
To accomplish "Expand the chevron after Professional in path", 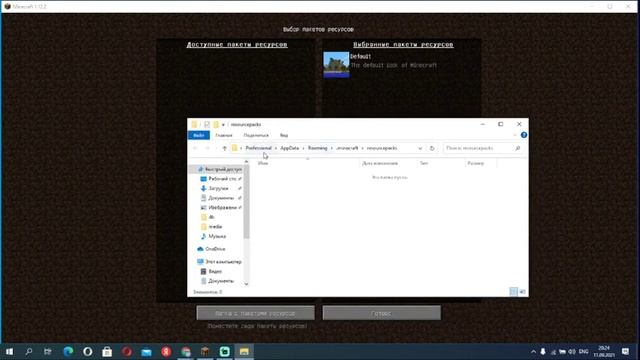I will (276, 148).
